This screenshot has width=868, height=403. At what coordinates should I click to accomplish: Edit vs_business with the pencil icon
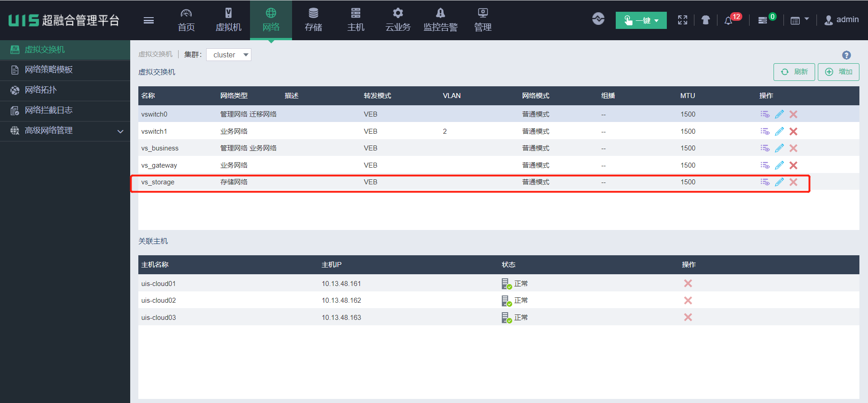point(779,148)
